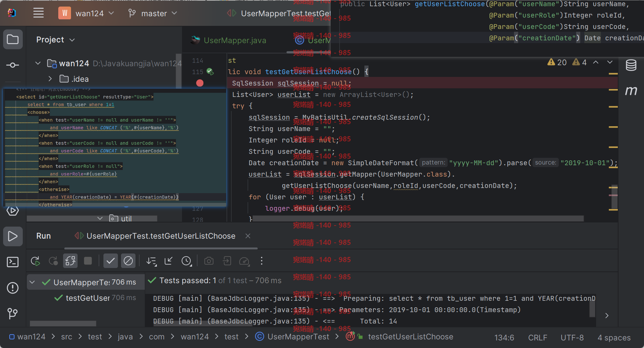Screen dimensions: 644x348
Task: Expand the .idea folder
Action: (x=50, y=79)
